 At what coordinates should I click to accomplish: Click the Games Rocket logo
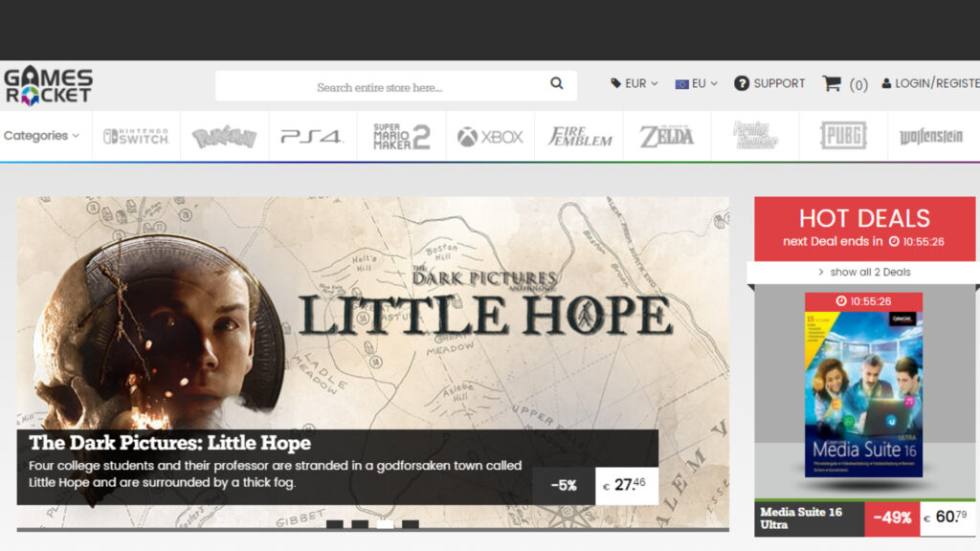click(x=48, y=85)
